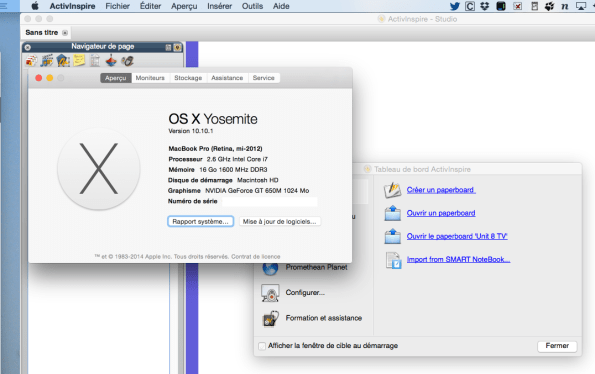The width and height of the screenshot is (595, 374).
Task: Click the Ouvrir le paperboard 'Unit 8 TV' icon
Action: coord(392,236)
